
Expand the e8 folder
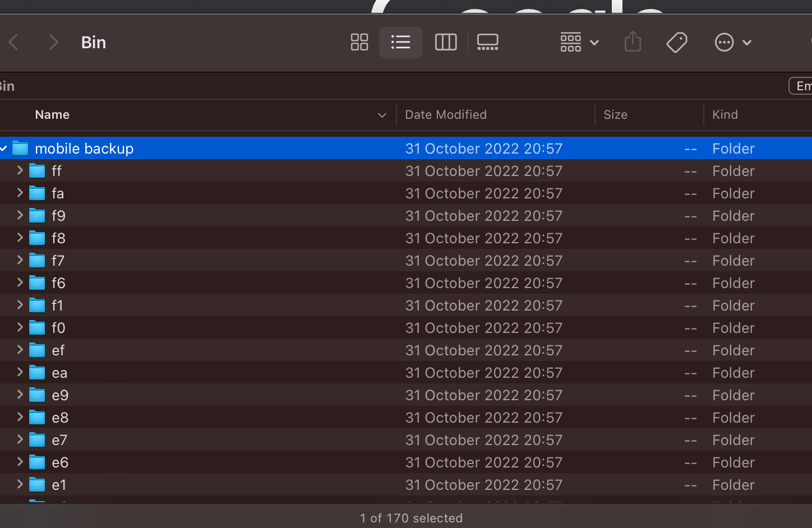point(20,417)
